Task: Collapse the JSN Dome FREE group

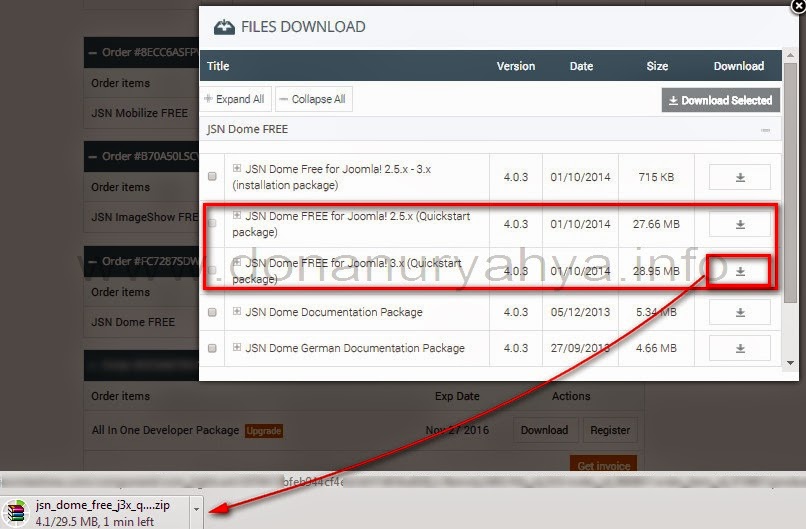Action: point(765,130)
